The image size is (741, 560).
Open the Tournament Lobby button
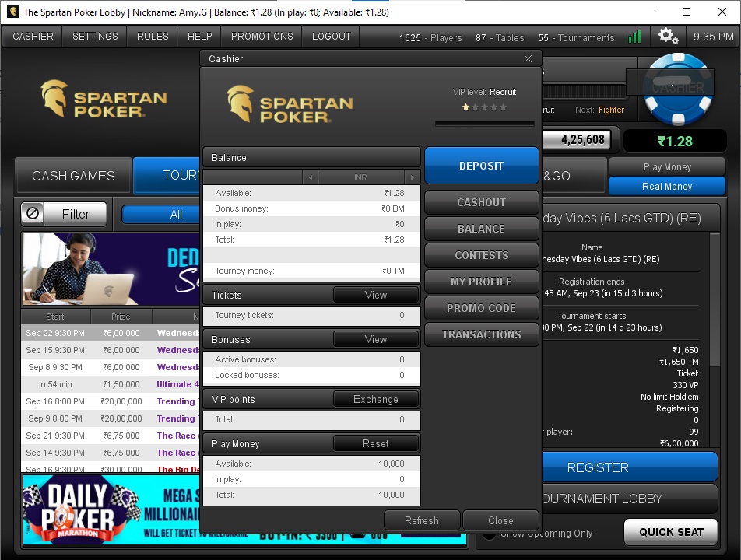(630, 499)
